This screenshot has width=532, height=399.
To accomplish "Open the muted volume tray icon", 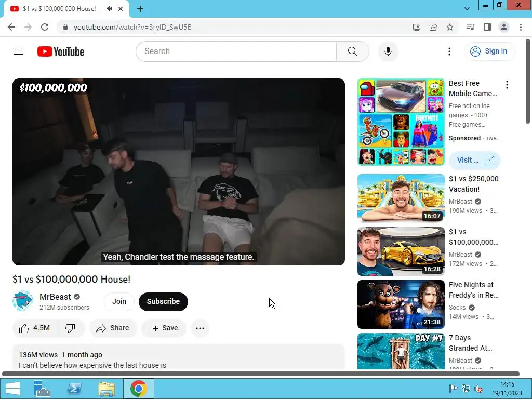I will click(x=478, y=389).
